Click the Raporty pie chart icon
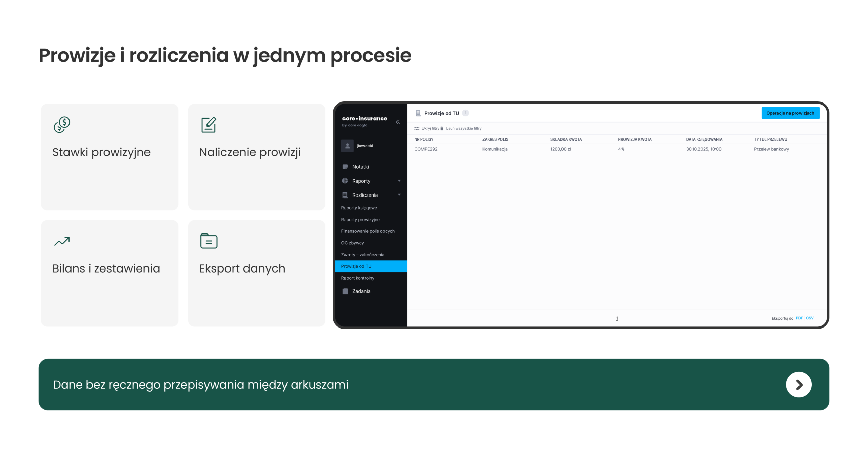 (345, 181)
